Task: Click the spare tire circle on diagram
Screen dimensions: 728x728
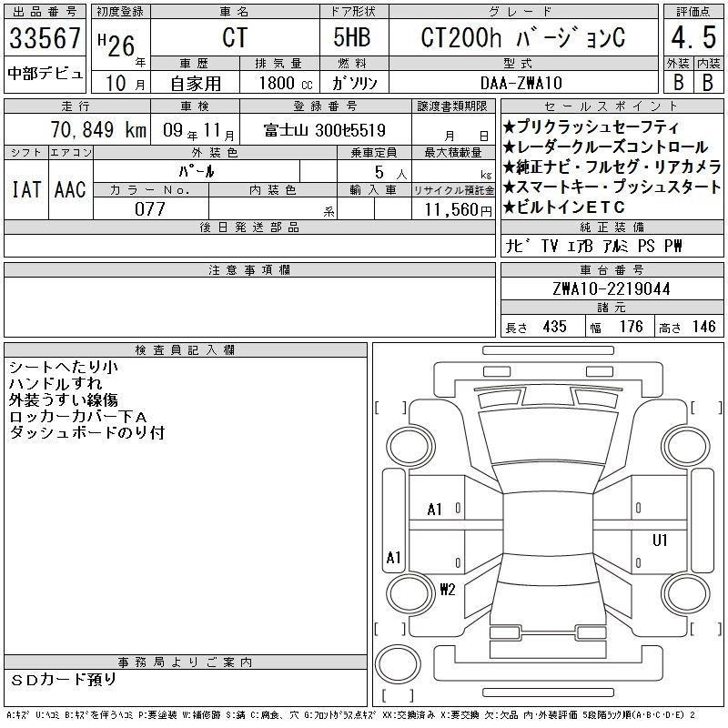Action: (398, 663)
